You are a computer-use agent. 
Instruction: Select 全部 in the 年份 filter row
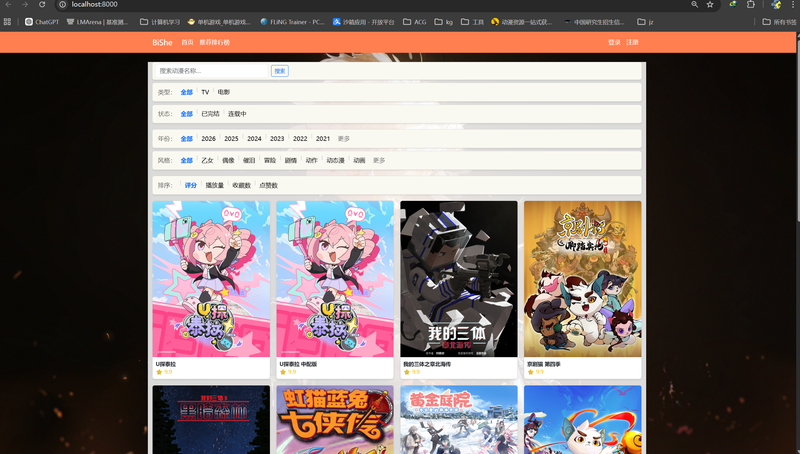coord(186,139)
